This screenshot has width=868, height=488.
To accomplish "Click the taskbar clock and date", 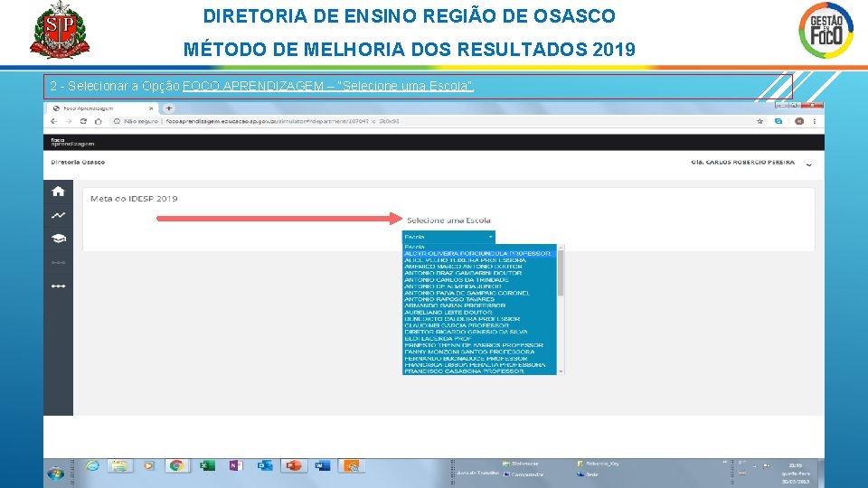I will [x=796, y=474].
